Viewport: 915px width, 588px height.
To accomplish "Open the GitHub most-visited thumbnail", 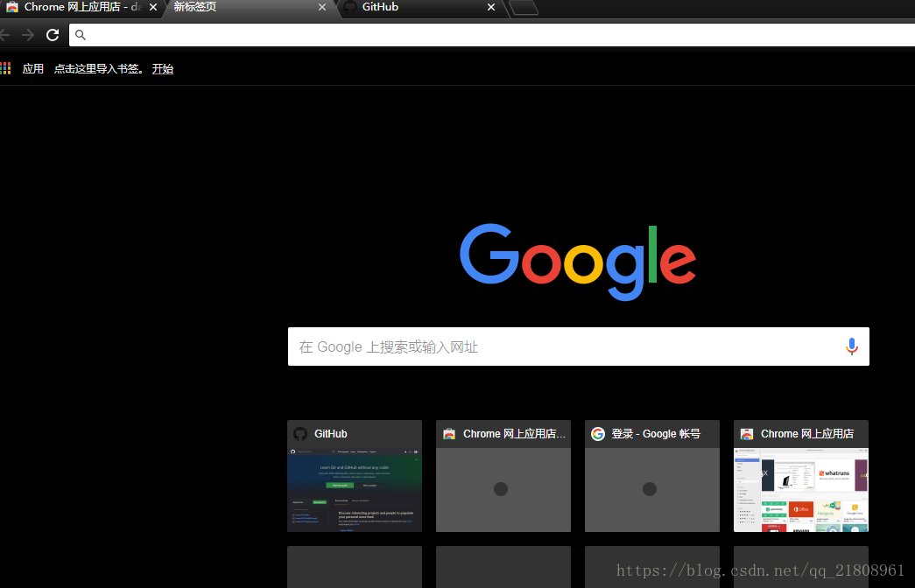I will click(x=355, y=489).
